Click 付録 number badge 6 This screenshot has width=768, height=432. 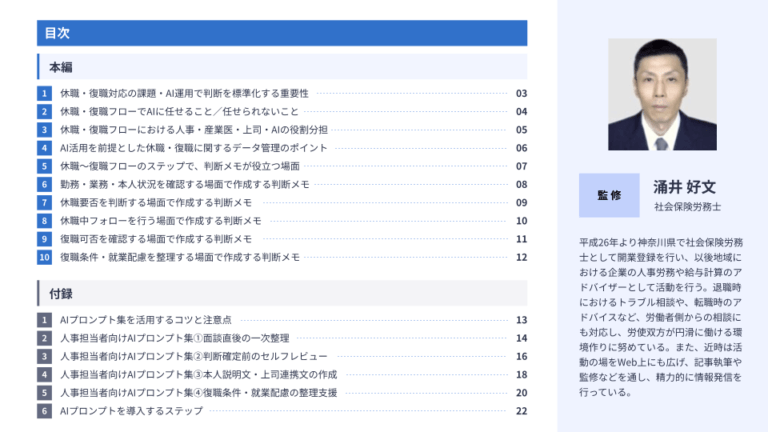[x=44, y=410]
